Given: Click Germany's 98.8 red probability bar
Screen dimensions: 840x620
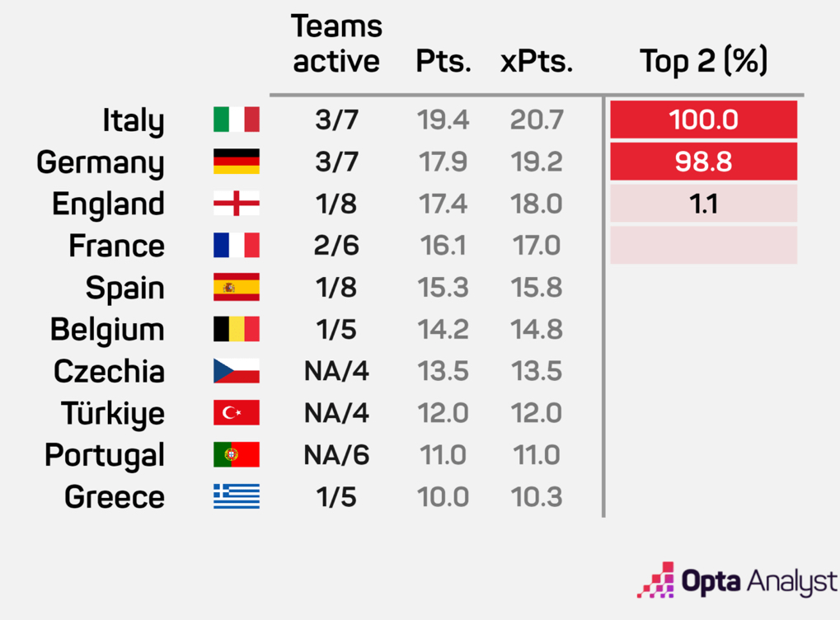Looking at the screenshot, I should 703,162.
